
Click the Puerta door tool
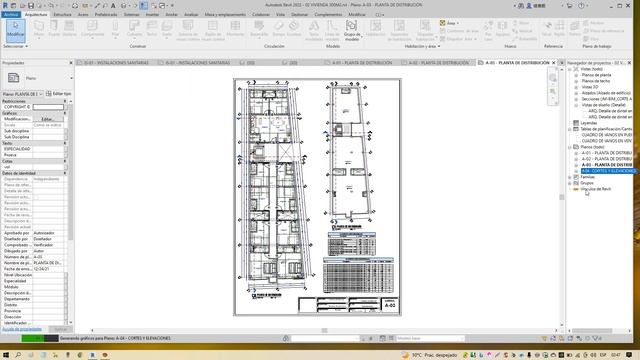[53, 30]
